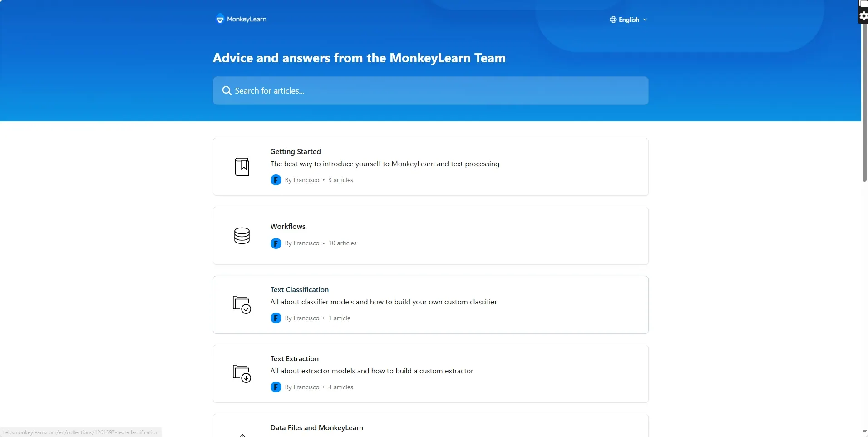Open the English language dropdown

click(x=629, y=20)
